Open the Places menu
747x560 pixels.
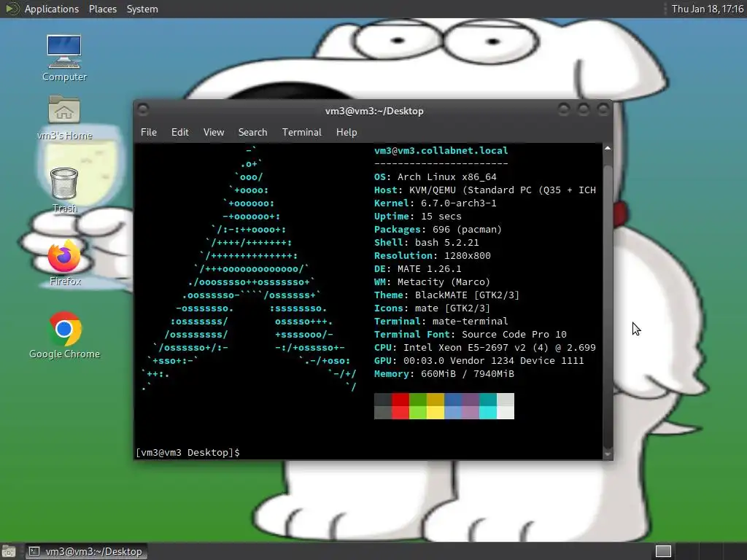(x=102, y=9)
